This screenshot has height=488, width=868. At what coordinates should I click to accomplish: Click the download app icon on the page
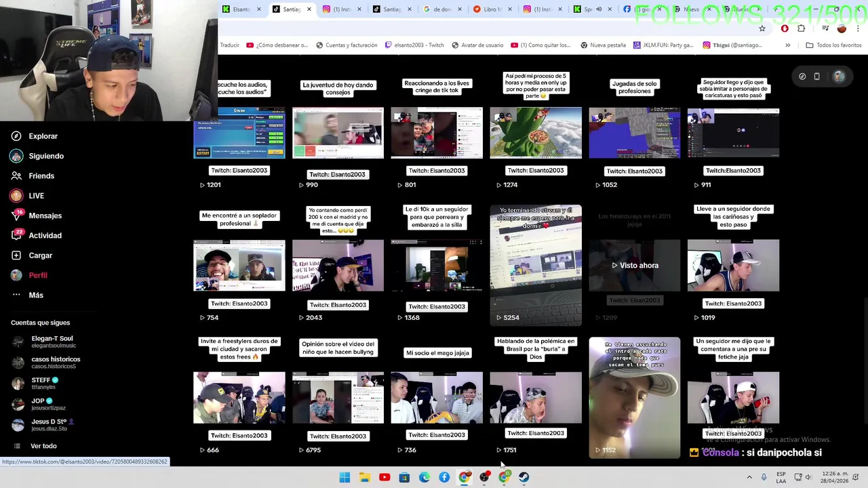point(802,77)
